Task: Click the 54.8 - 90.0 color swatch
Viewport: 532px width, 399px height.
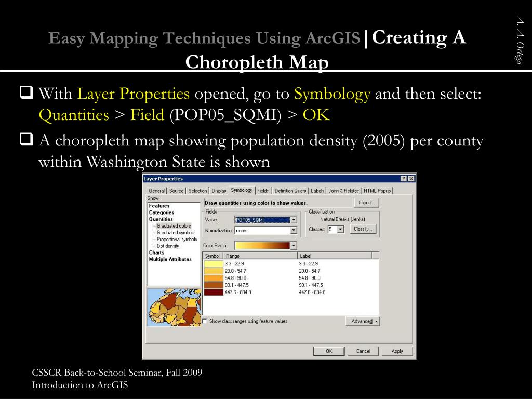Action: pyautogui.click(x=213, y=278)
